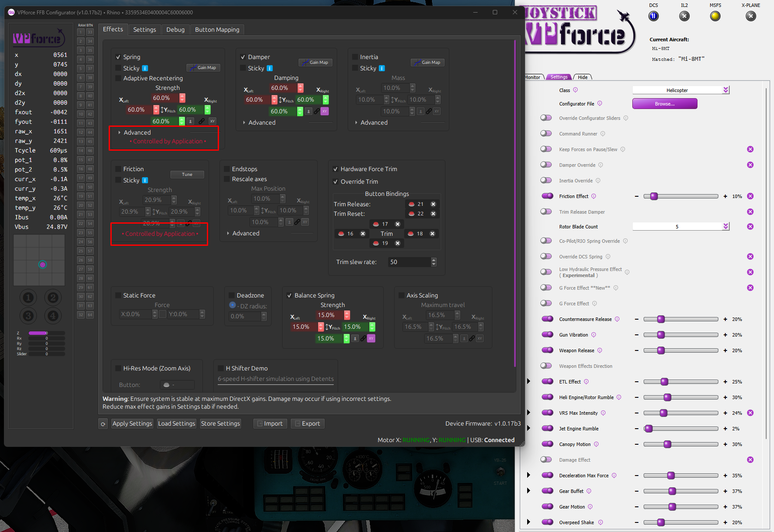
Task: Click the refresh icon beside Apply Settings
Action: click(103, 424)
